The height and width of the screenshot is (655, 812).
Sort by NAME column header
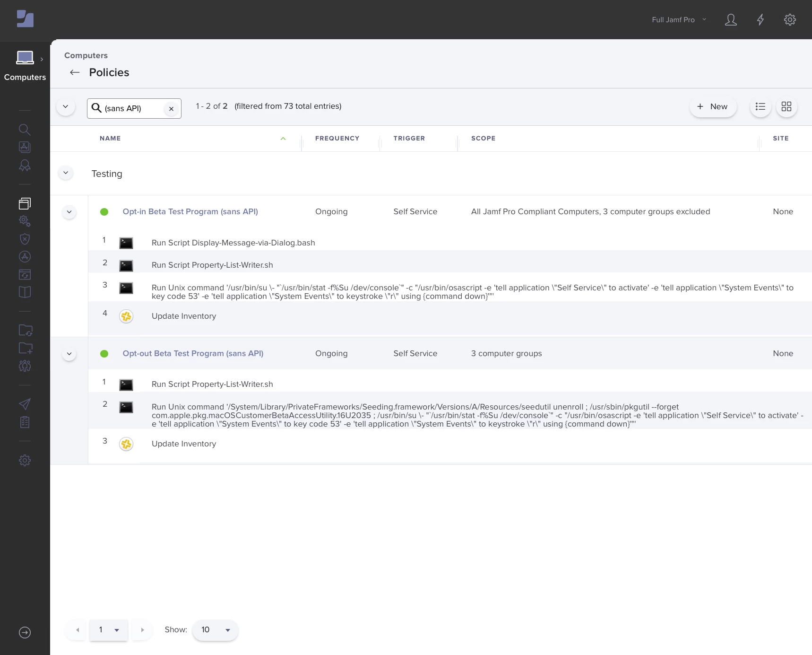point(110,139)
